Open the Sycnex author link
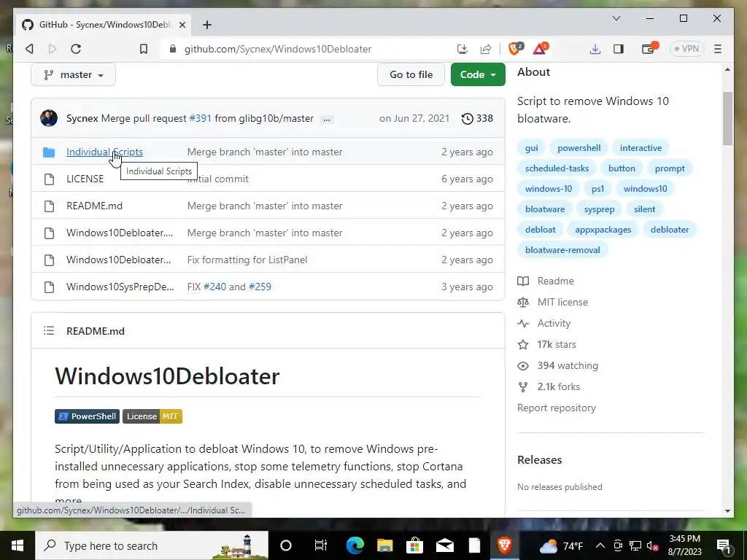747x560 pixels. point(82,118)
